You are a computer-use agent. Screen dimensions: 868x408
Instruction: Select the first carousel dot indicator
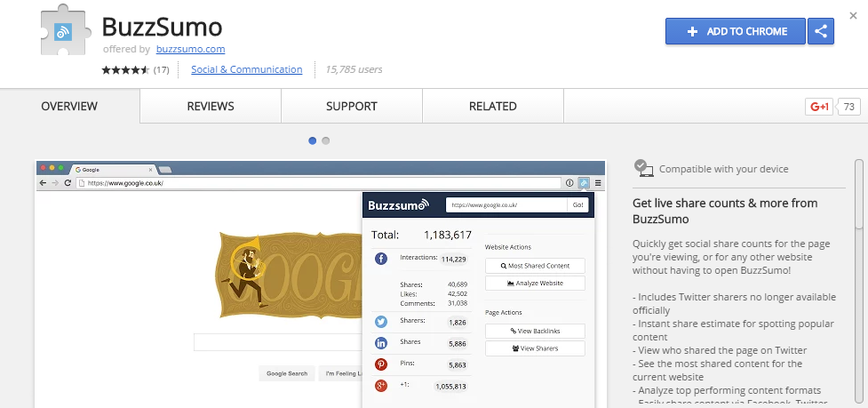tap(313, 140)
